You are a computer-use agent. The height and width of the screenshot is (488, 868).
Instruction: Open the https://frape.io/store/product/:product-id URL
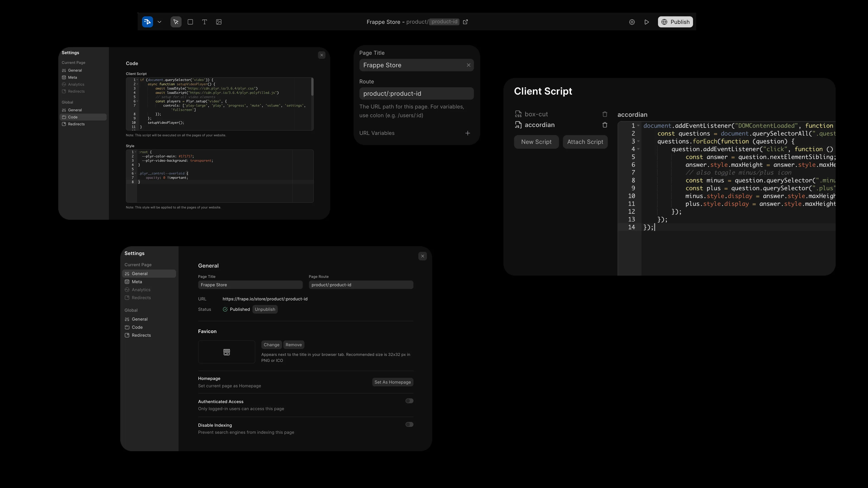tap(265, 299)
